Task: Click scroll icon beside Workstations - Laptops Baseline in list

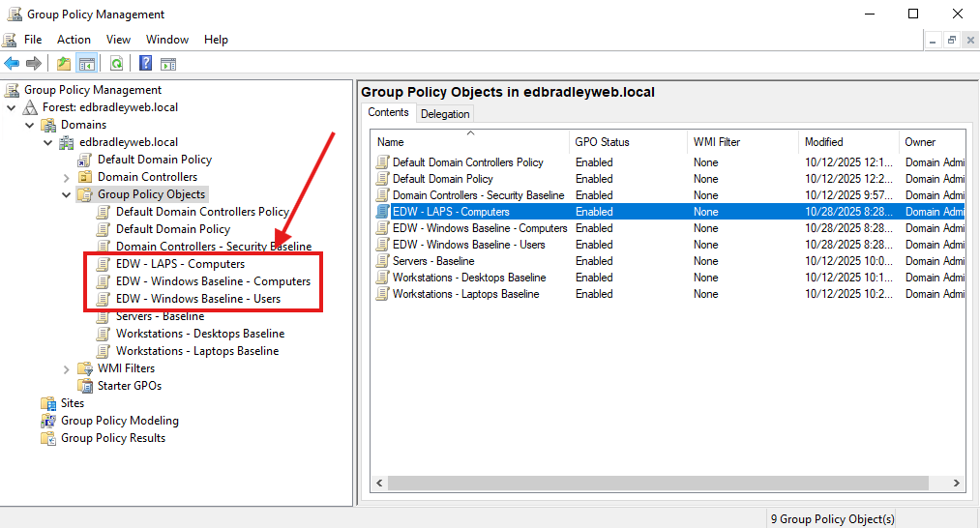Action: pyautogui.click(x=382, y=294)
